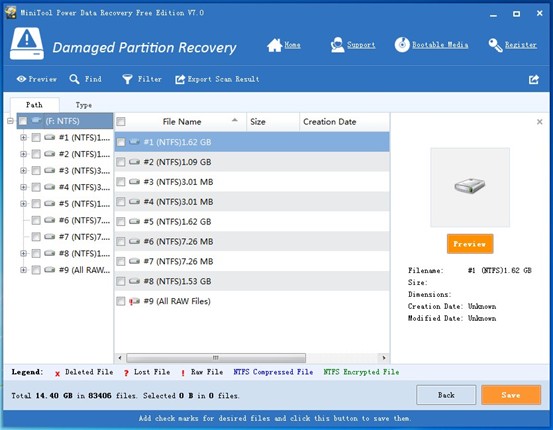The width and height of the screenshot is (553, 430).
Task: Click the scrollbar left arrow
Action: [x=120, y=358]
